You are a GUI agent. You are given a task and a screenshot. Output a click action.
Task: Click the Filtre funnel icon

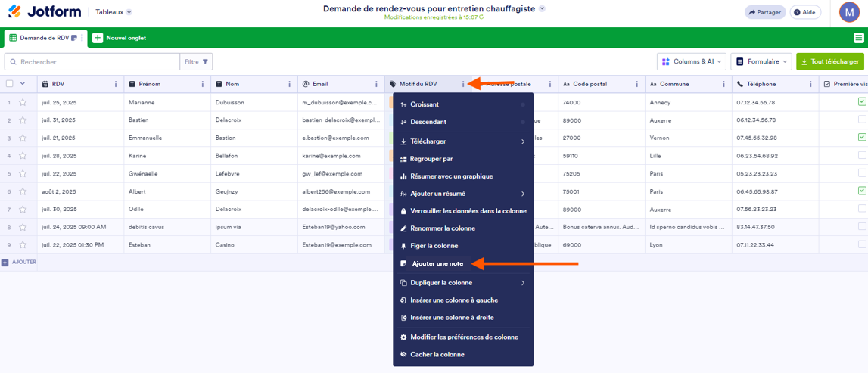(x=205, y=62)
